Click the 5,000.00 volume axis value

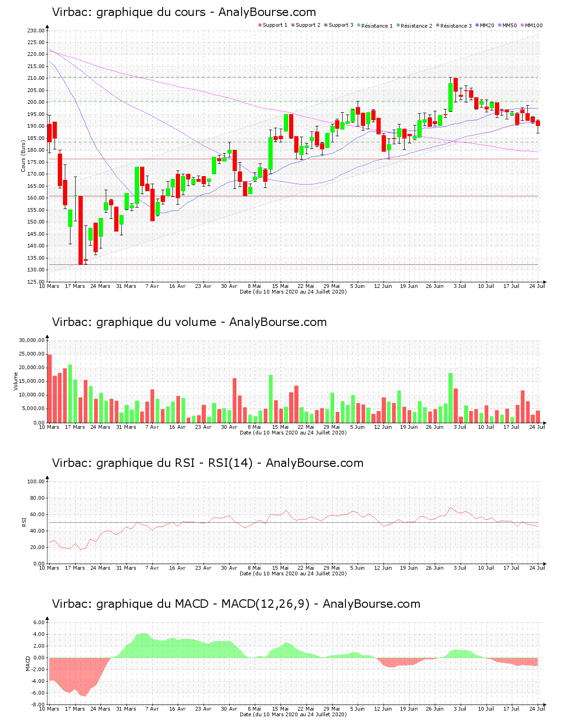click(33, 409)
